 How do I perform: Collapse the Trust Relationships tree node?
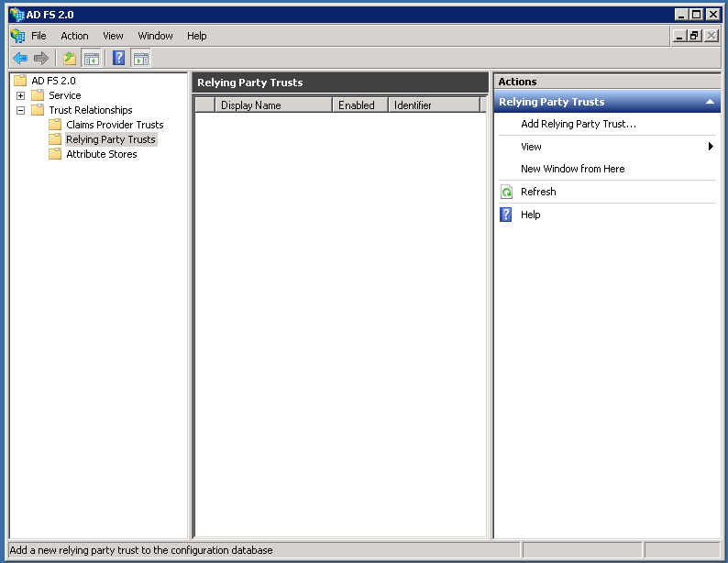click(20, 110)
